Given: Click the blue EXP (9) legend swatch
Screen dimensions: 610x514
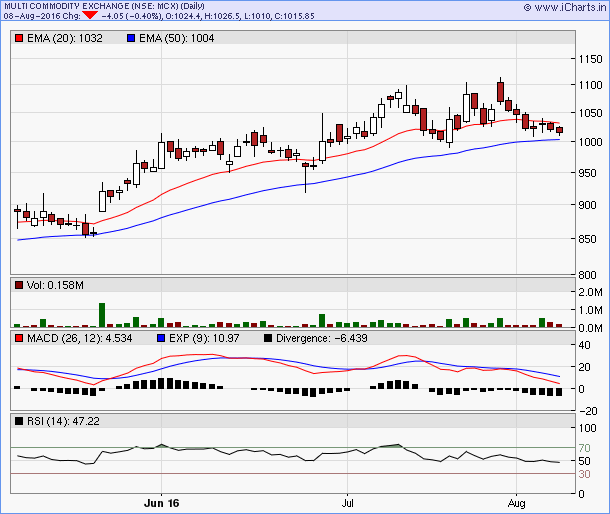Looking at the screenshot, I should (161, 338).
